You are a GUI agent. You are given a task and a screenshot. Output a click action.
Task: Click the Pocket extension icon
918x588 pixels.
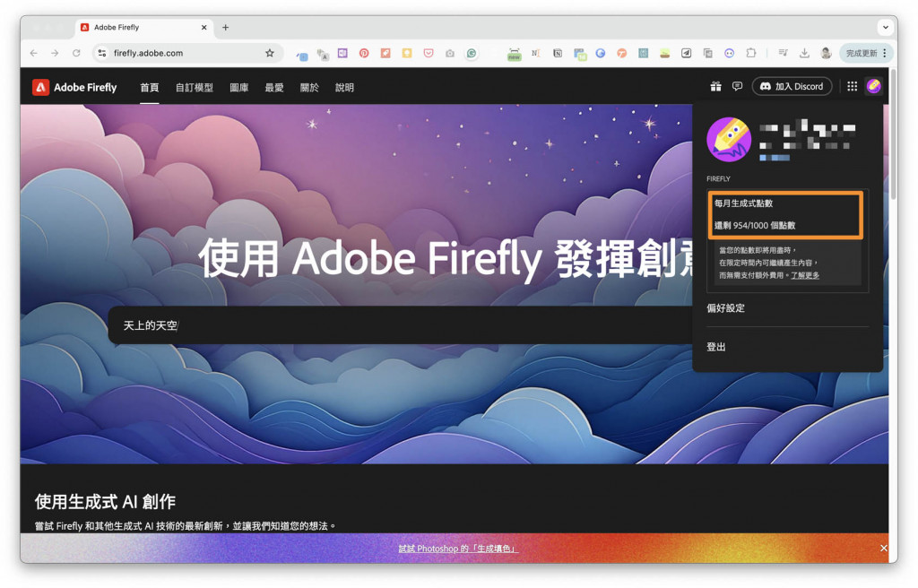tap(429, 53)
